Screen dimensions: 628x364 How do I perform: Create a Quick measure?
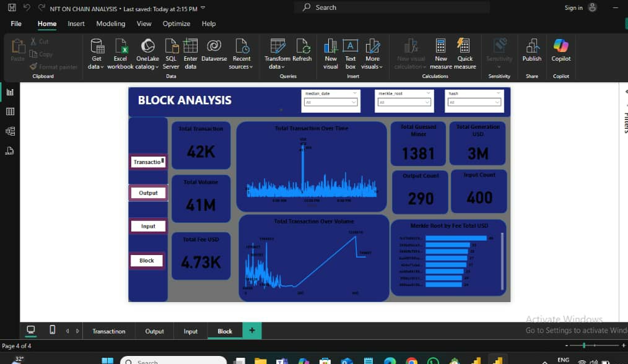464,54
